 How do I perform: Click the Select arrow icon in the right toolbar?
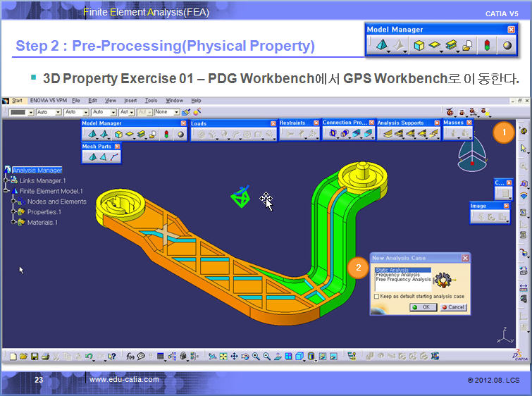coord(524,148)
